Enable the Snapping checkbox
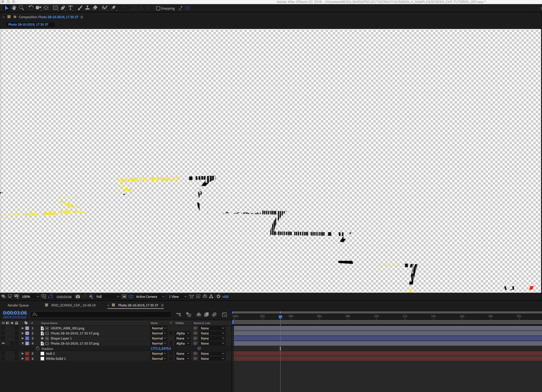Image resolution: width=542 pixels, height=392 pixels. click(158, 8)
